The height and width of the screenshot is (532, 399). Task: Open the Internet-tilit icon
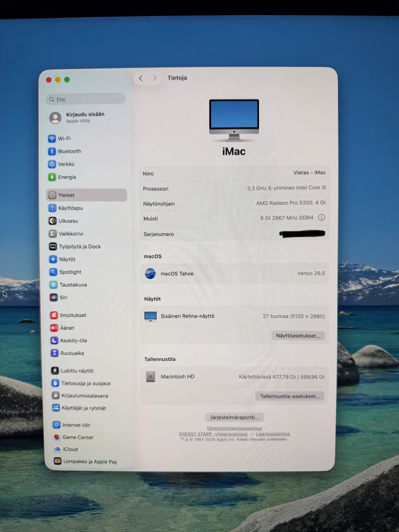(57, 425)
